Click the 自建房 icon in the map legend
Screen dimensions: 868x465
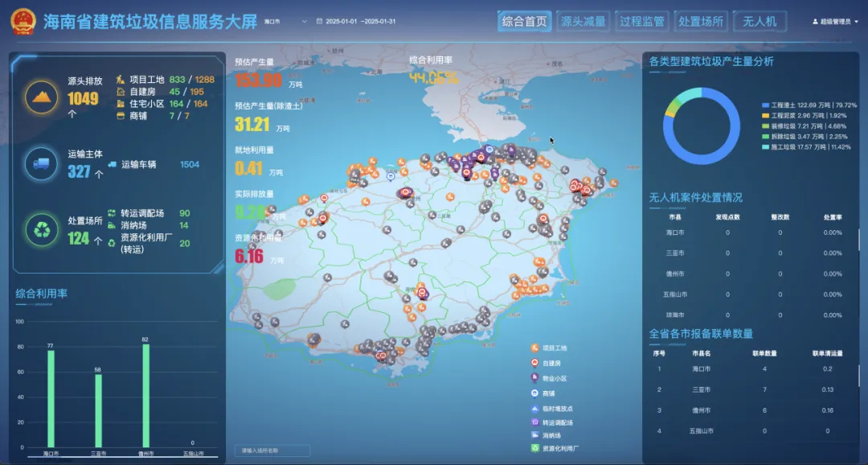pyautogui.click(x=534, y=363)
